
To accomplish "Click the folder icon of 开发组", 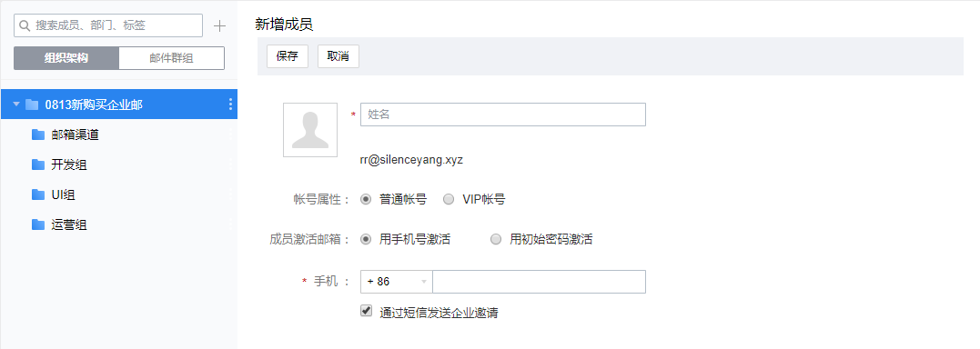I will click(38, 165).
